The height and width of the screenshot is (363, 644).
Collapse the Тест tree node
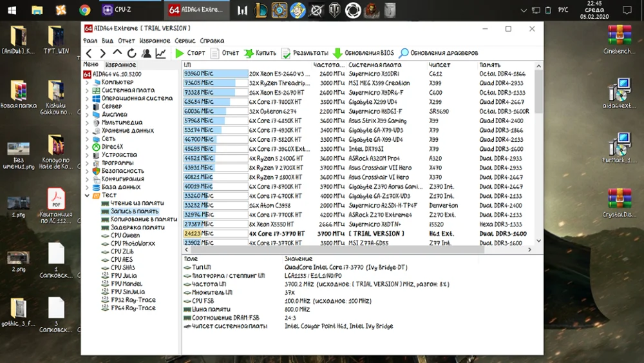(87, 195)
